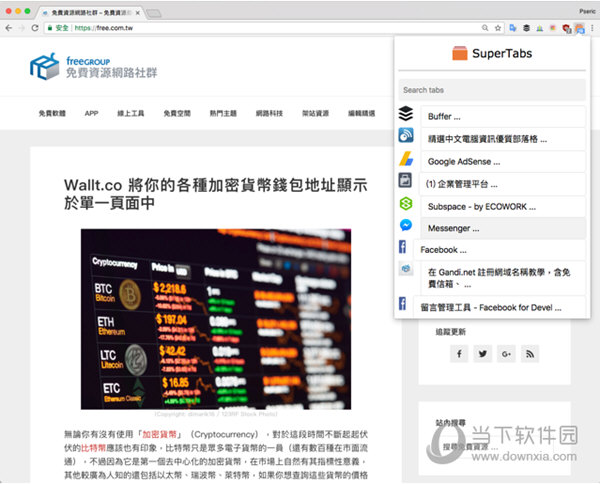
Task: Click the Google+ follow icon in sidebar
Action: (x=506, y=354)
